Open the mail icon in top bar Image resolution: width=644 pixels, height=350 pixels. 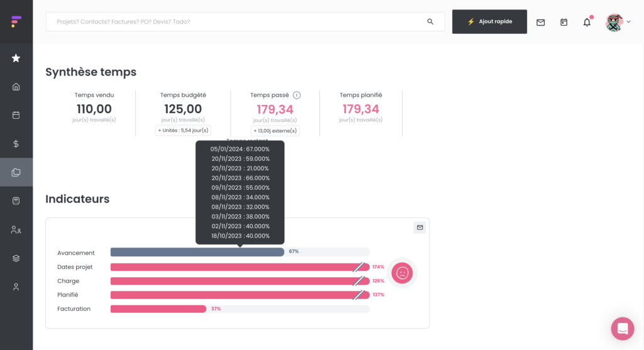click(x=540, y=22)
